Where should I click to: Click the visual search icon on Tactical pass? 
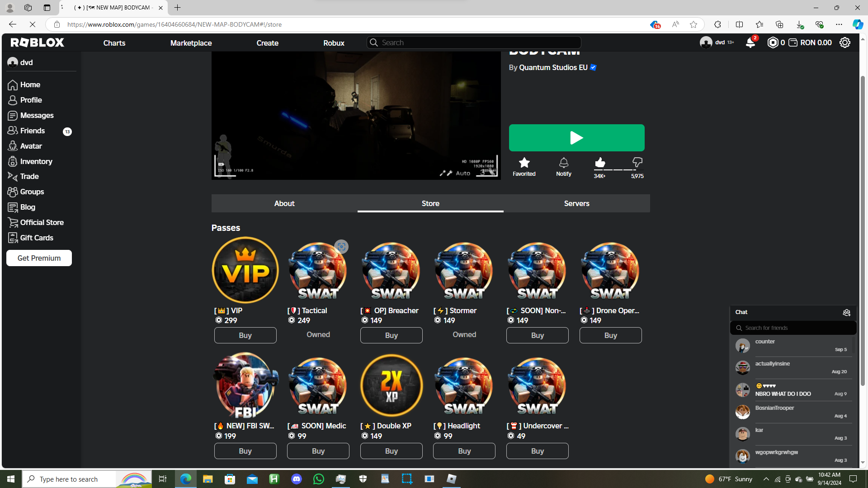tap(341, 247)
